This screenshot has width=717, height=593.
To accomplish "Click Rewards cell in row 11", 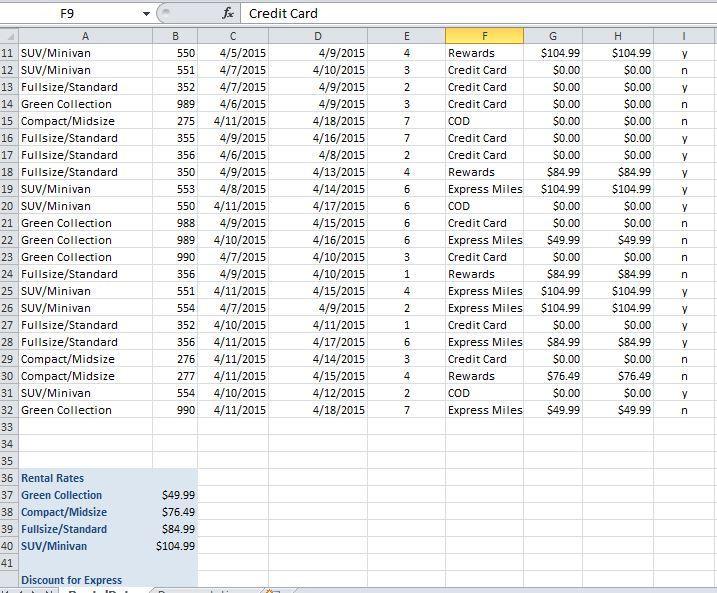I will 485,53.
